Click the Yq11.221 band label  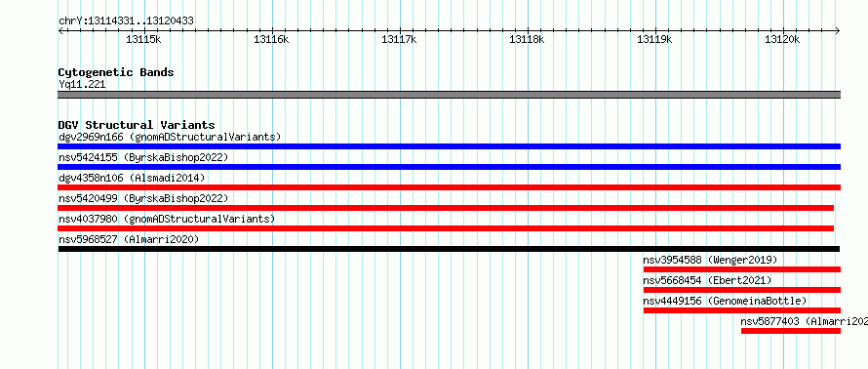(82, 85)
